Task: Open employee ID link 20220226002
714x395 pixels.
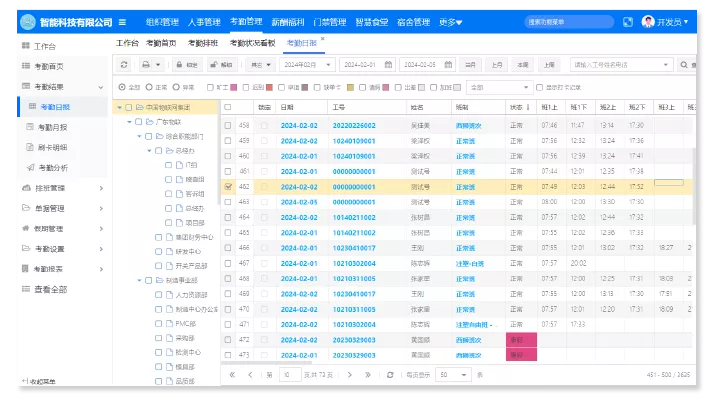Action: (354, 125)
